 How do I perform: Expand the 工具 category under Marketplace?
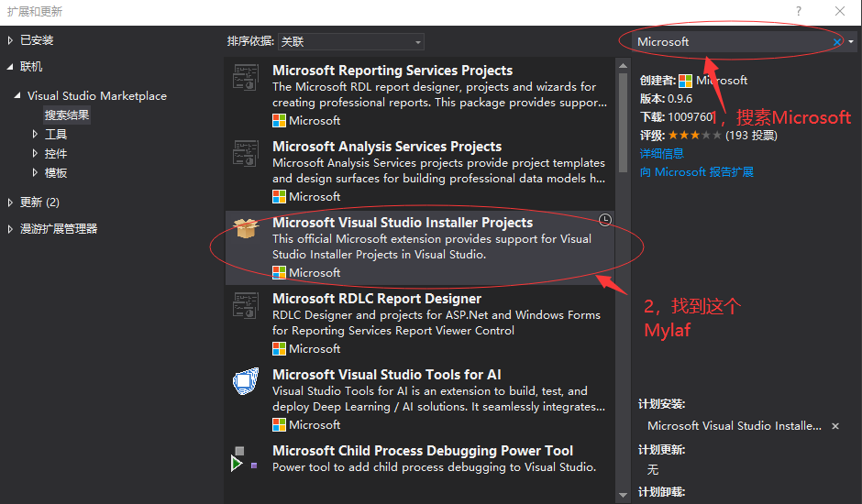(36, 135)
